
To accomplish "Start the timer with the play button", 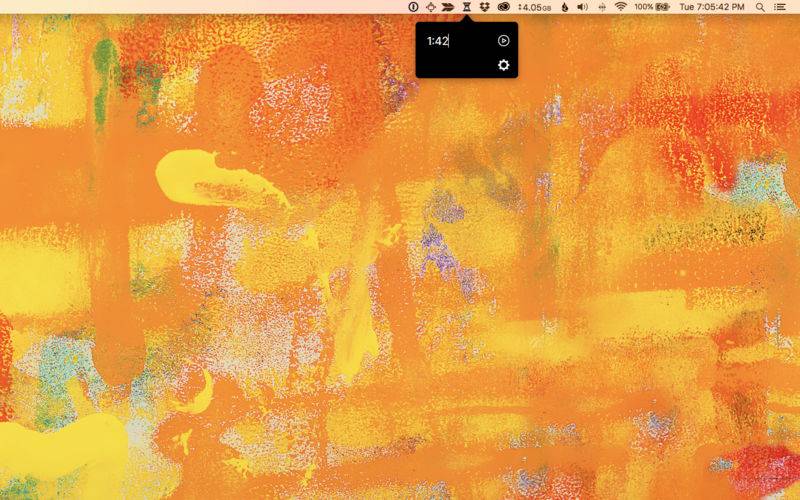I will point(503,41).
